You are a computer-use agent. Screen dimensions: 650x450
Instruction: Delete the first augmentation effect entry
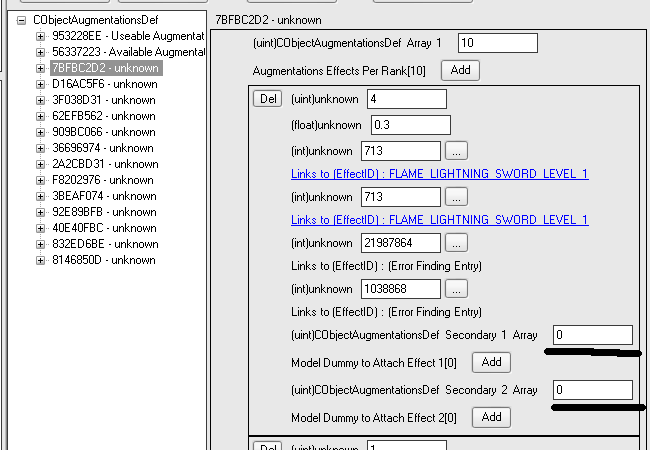point(267,99)
